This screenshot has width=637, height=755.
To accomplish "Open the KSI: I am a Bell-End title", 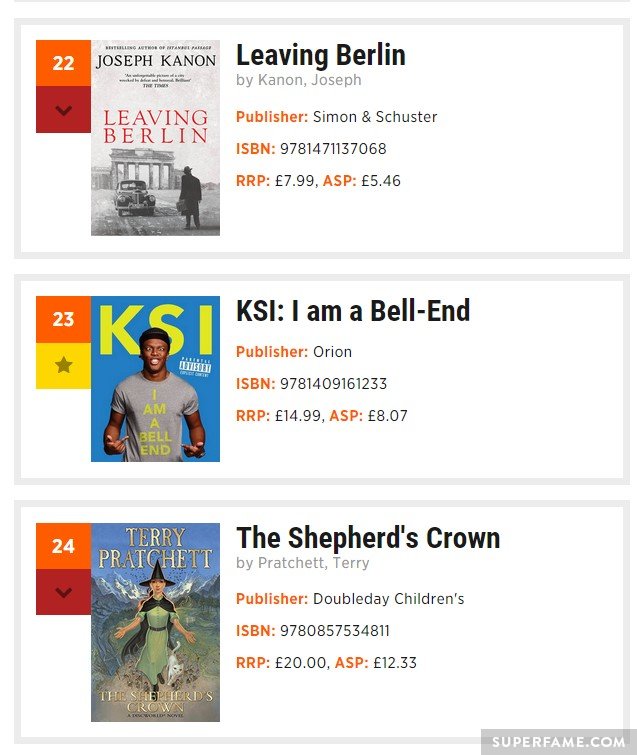I will (353, 311).
